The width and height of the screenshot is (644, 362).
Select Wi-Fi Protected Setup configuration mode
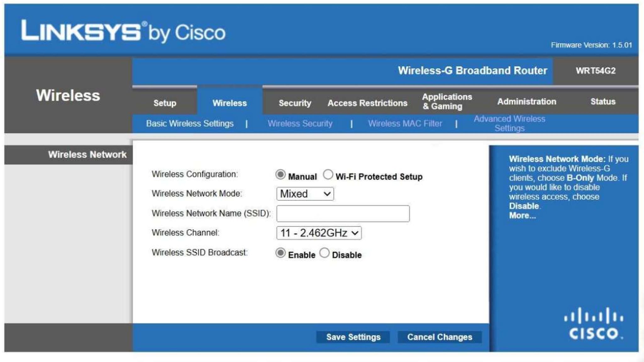pyautogui.click(x=328, y=175)
